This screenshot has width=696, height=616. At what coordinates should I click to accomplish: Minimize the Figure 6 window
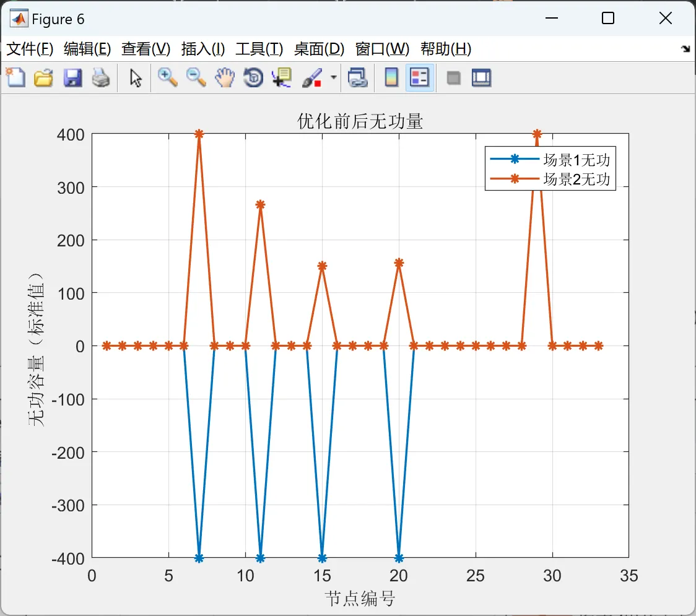552,18
